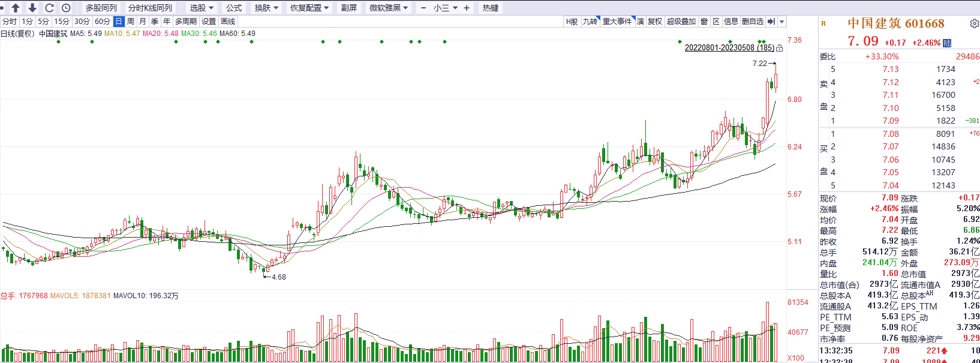The height and width of the screenshot is (363, 980).
Task: Click the 日线(复权) chart label
Action: (x=17, y=34)
